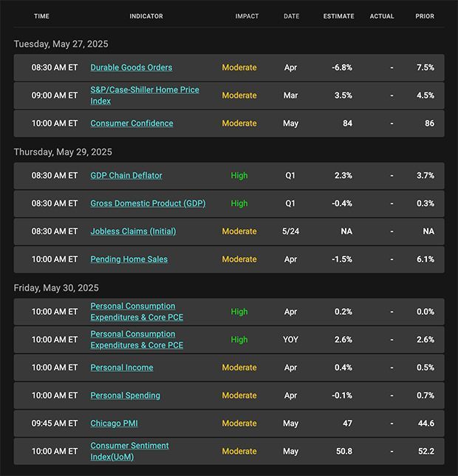
Task: Click the ESTIMATE column header
Action: (338, 16)
